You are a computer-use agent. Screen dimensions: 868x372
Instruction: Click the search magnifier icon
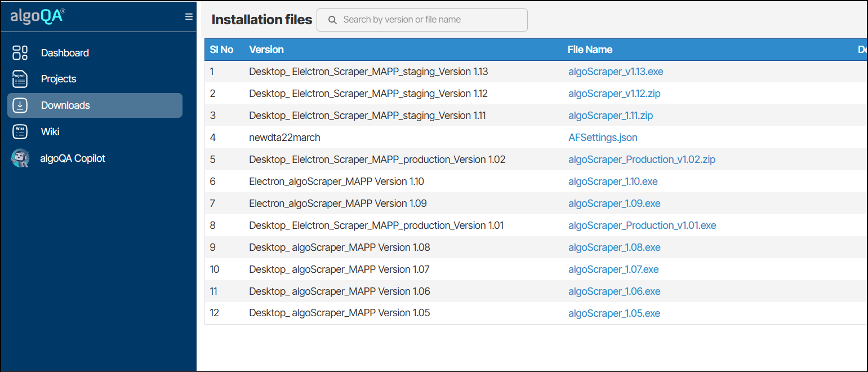(332, 20)
